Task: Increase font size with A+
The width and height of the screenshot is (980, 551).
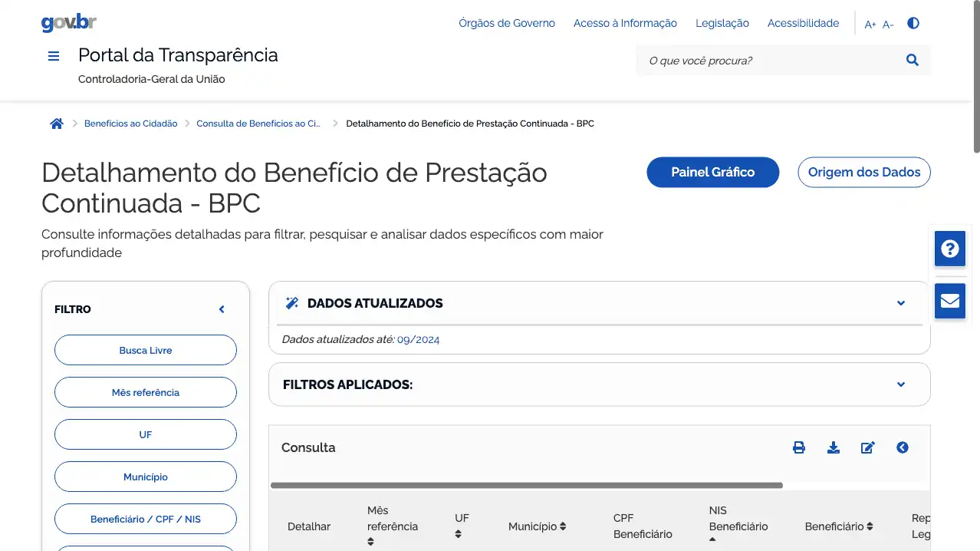Action: coord(870,25)
